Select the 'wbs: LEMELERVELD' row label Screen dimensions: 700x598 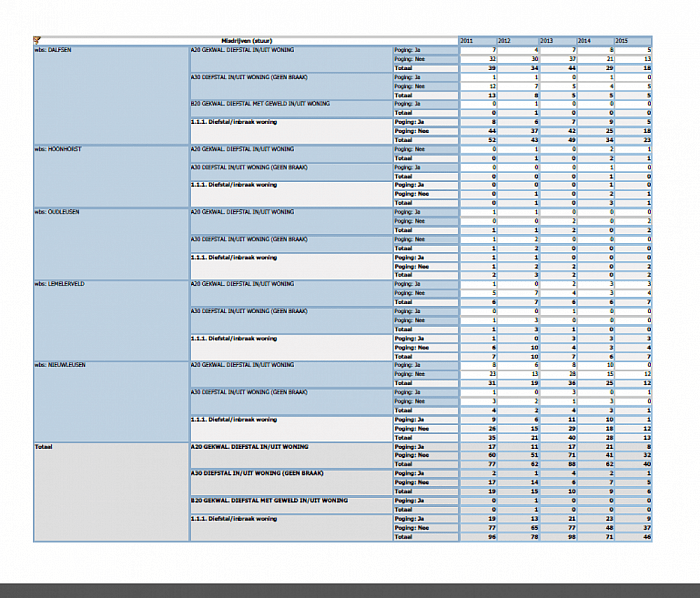[59, 284]
